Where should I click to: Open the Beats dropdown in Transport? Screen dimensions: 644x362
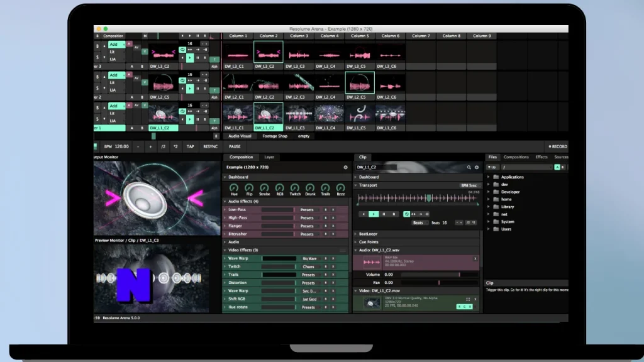(419, 222)
